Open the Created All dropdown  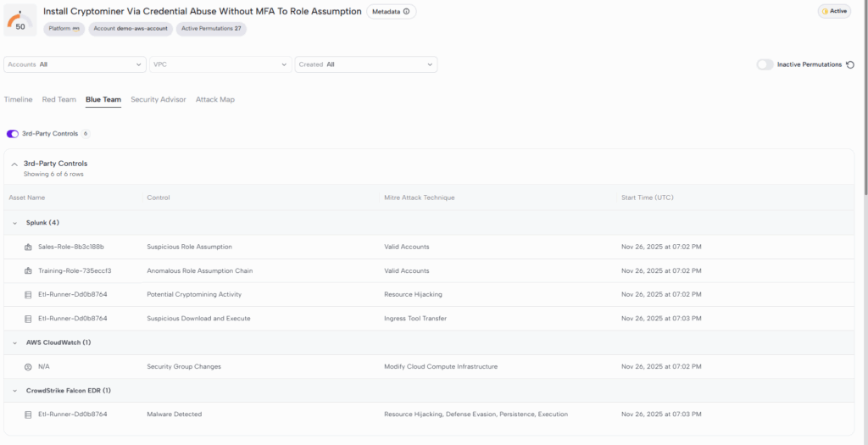366,64
